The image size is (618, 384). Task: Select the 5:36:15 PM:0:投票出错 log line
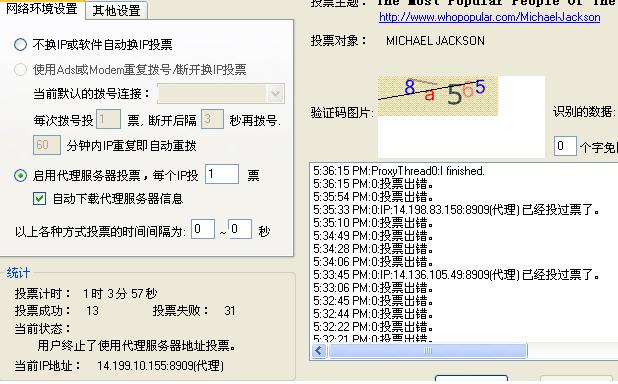point(373,184)
